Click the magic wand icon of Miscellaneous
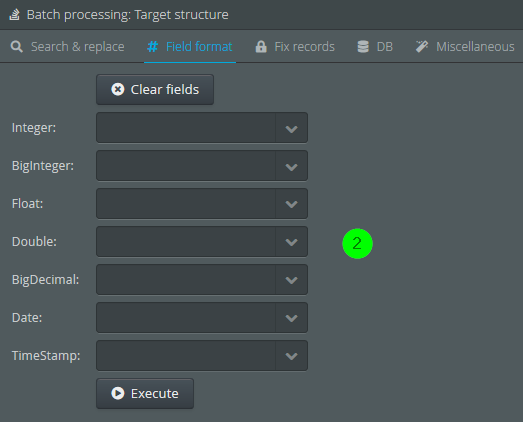This screenshot has width=523, height=422. pos(422,47)
